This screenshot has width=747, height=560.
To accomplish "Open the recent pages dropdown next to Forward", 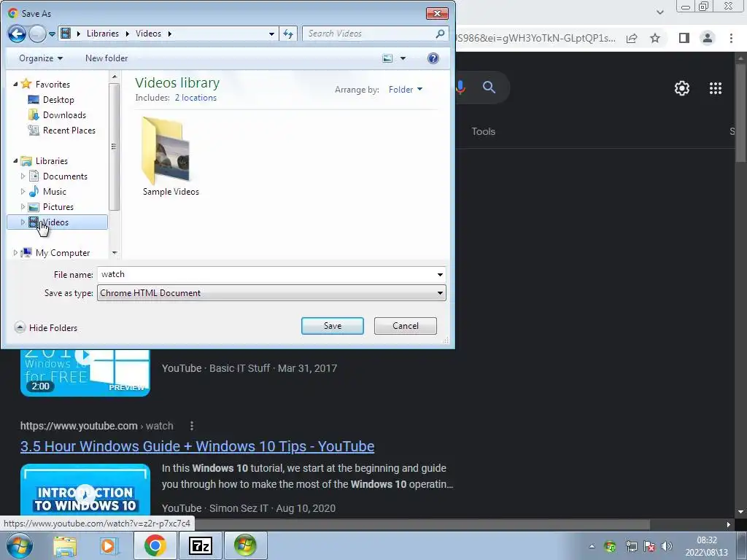I will coord(52,34).
